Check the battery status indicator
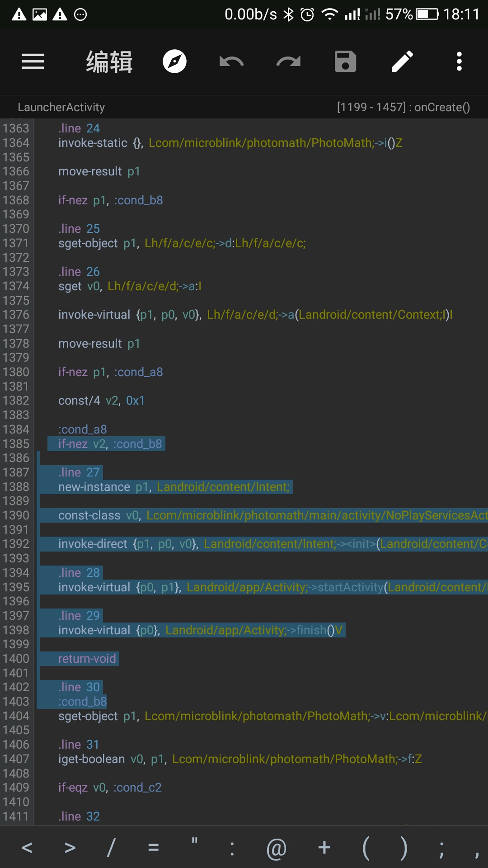The image size is (488, 868). coord(427,14)
